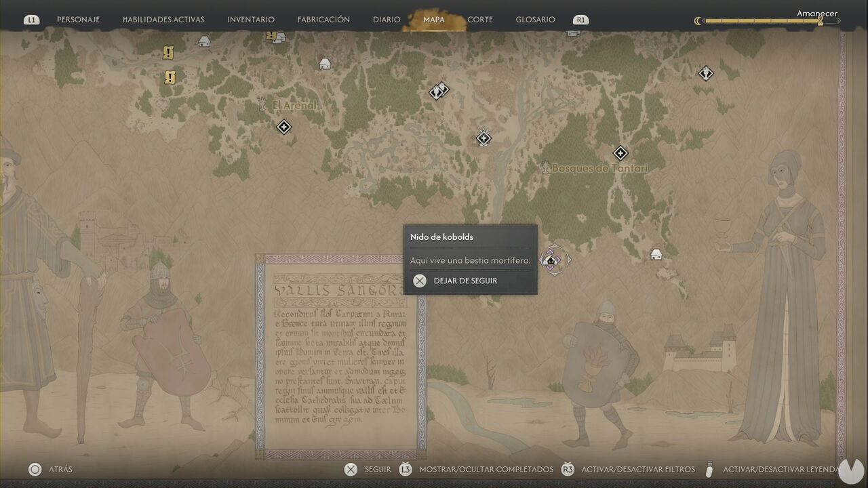Click the house icon right of kobold nest
The height and width of the screenshot is (488, 868).
coord(656,254)
